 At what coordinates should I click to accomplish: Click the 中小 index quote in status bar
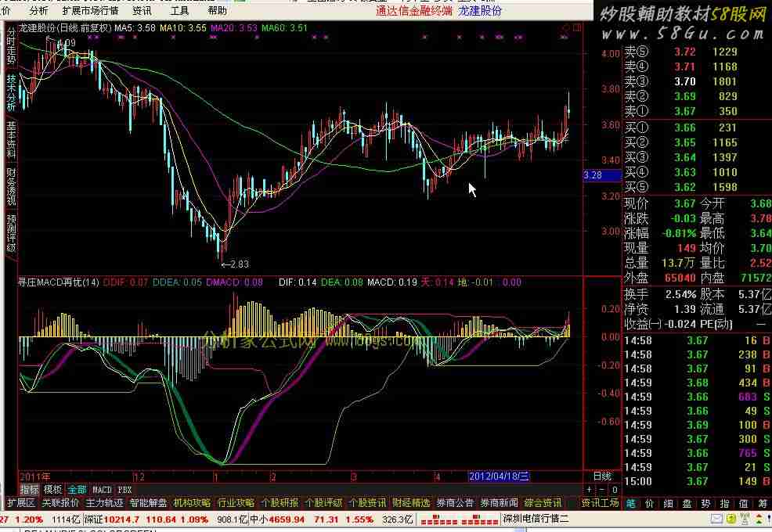pyautogui.click(x=331, y=519)
